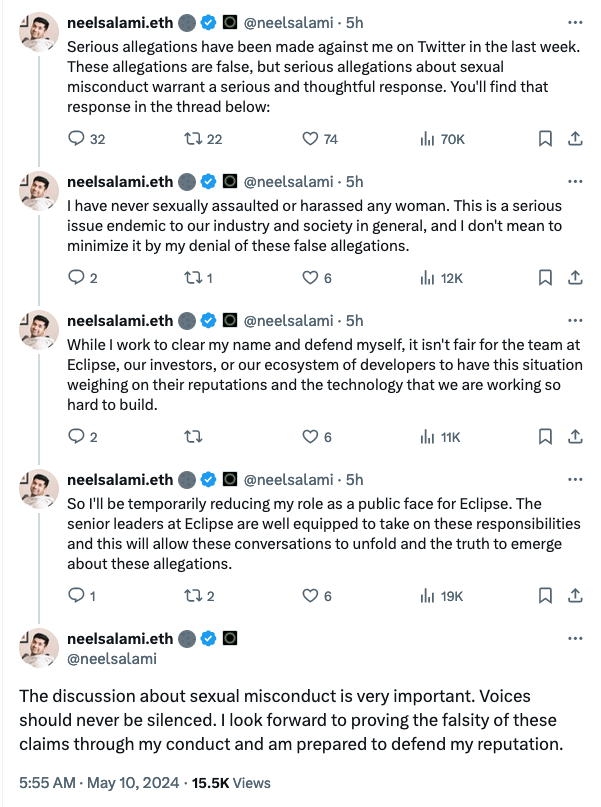Retweet the tweet with 11K views
Viewport: 601px width, 807px height.
[x=195, y=437]
